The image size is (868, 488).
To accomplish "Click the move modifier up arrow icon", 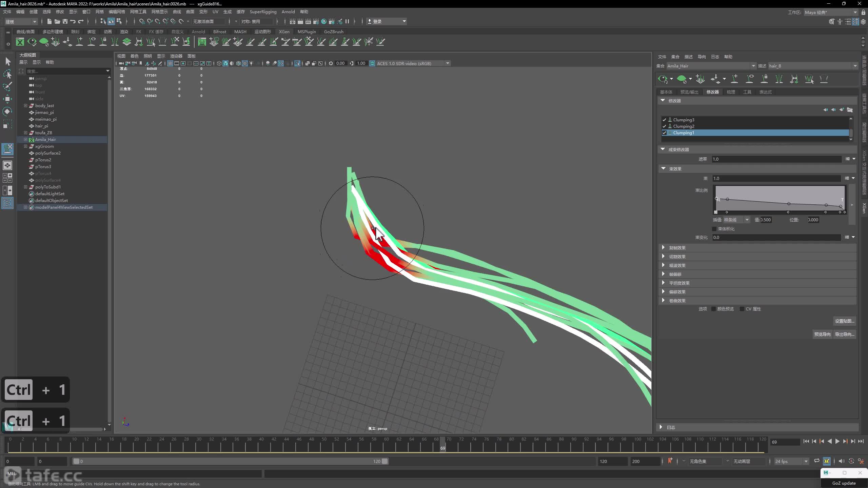I will (825, 109).
